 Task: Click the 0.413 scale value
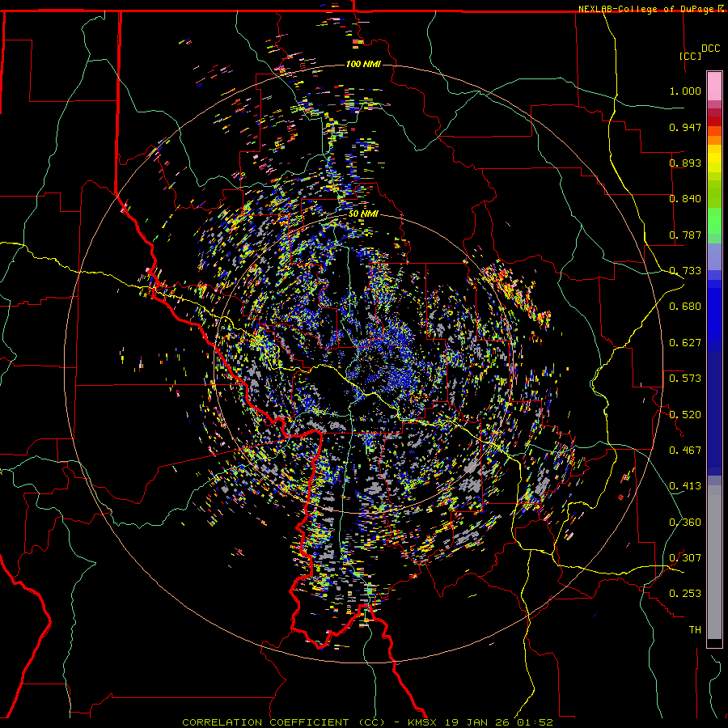click(x=685, y=486)
